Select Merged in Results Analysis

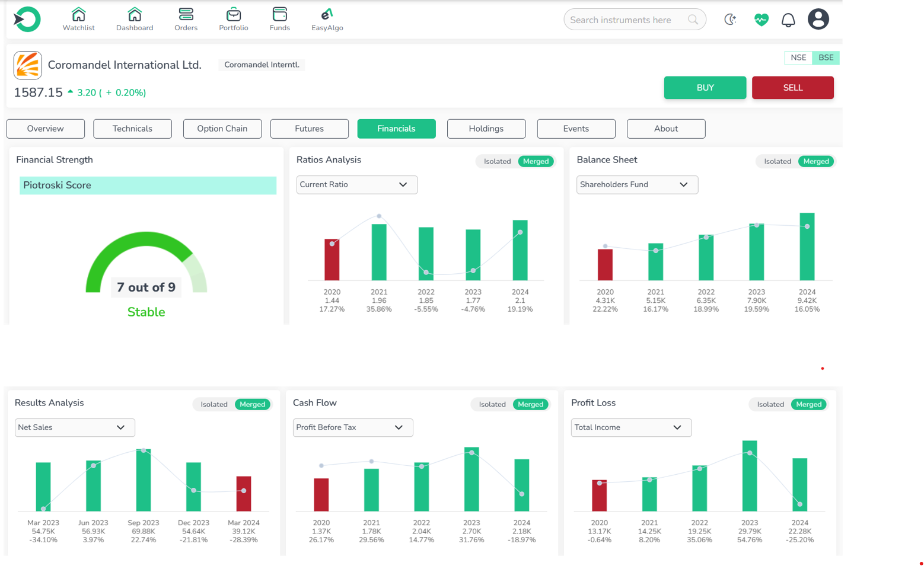click(253, 404)
